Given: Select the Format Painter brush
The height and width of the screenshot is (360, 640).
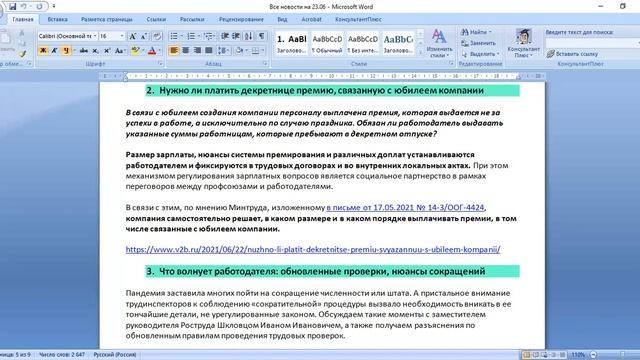Looking at the screenshot, I should [22, 53].
